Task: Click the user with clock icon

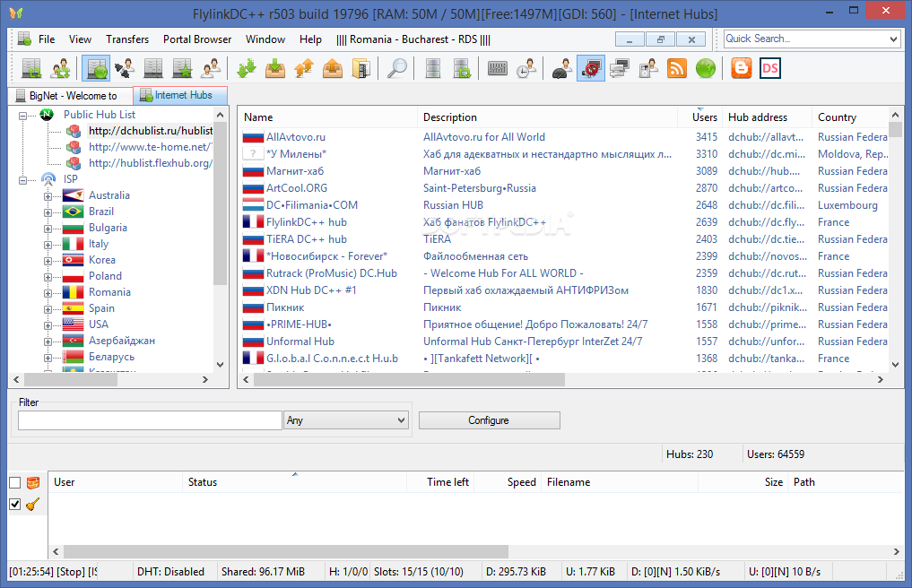Action: [526, 69]
